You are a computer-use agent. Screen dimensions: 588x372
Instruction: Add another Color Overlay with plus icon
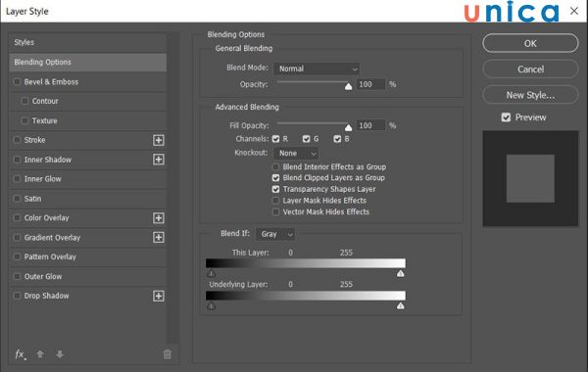pos(159,218)
